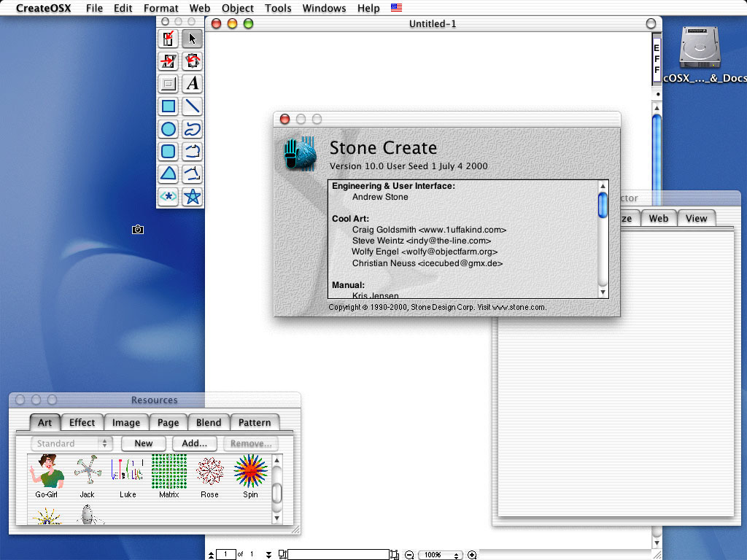The height and width of the screenshot is (560, 747).
Task: Open the Tools menu
Action: [278, 8]
